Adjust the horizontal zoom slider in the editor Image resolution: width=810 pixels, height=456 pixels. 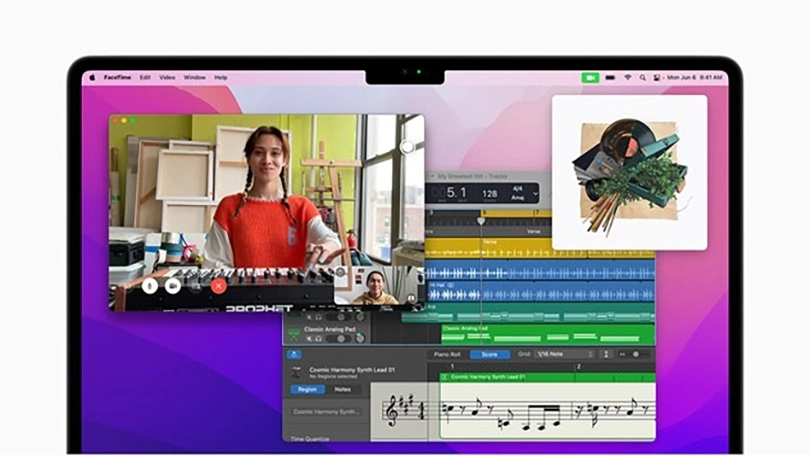[634, 354]
